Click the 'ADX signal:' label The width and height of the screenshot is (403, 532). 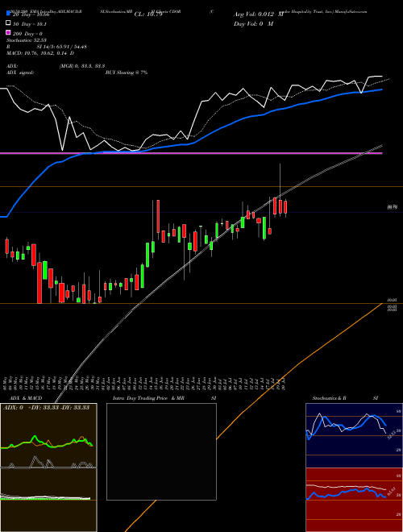point(20,73)
